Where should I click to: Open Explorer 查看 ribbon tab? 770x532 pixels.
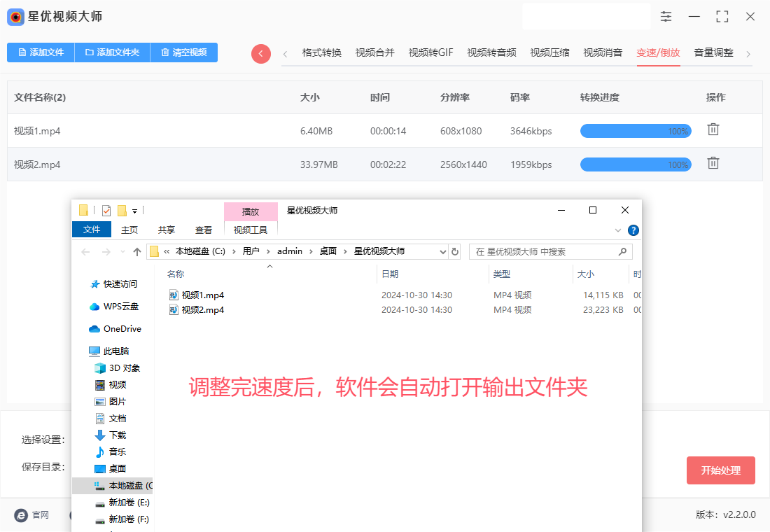pos(203,230)
